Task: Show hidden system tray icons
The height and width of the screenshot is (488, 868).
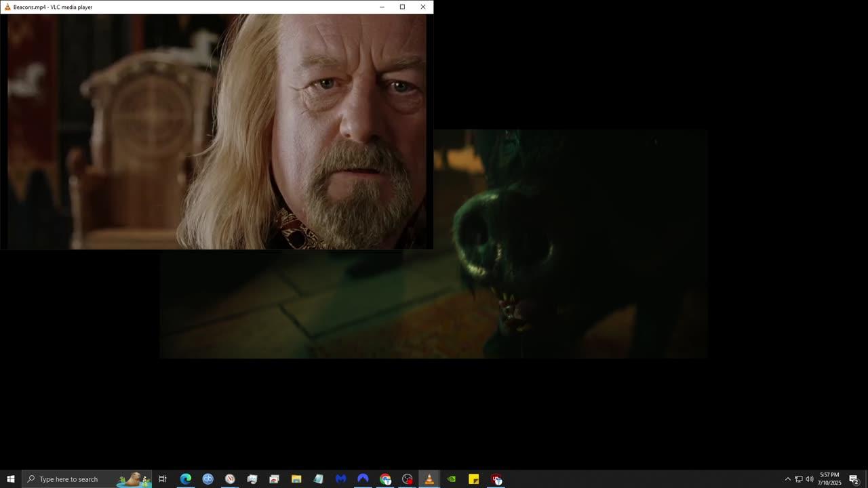Action: [788, 479]
